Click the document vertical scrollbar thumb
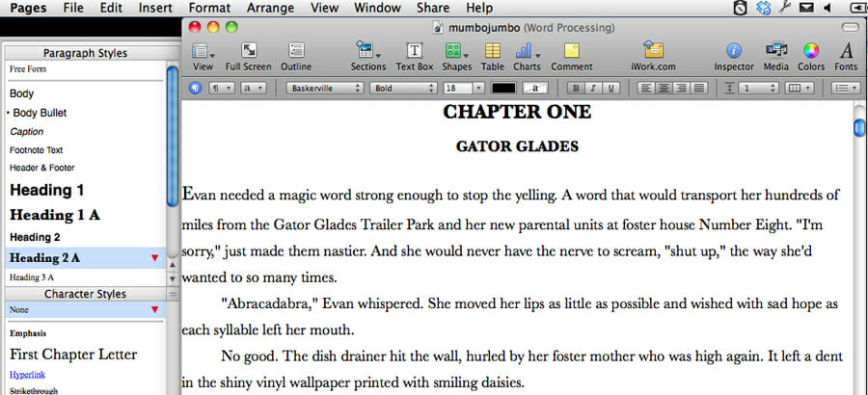Viewport: 868px width, 395px height. (x=859, y=128)
